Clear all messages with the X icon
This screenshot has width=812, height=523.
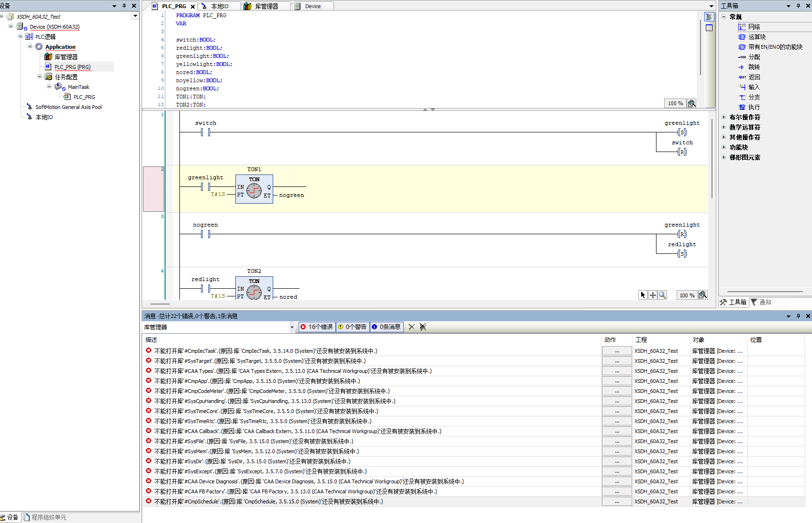412,327
